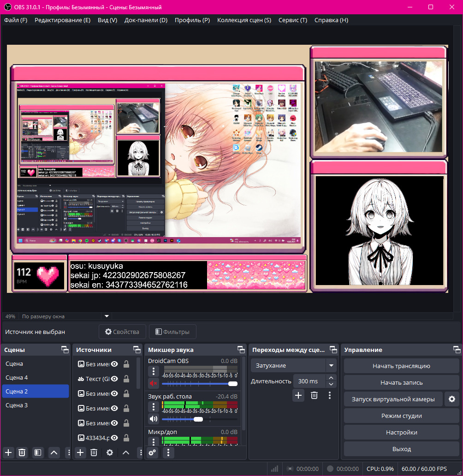Open the Справка menu
The image size is (463, 476).
(x=332, y=20)
